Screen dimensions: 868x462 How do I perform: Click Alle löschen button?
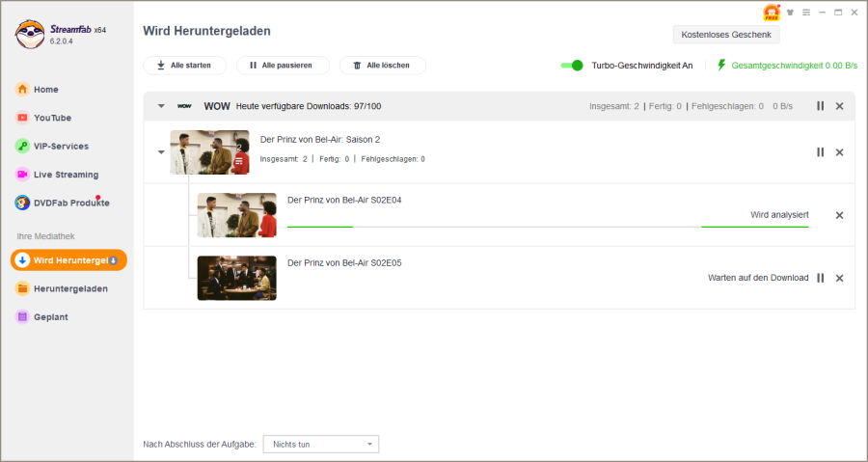[x=383, y=66]
